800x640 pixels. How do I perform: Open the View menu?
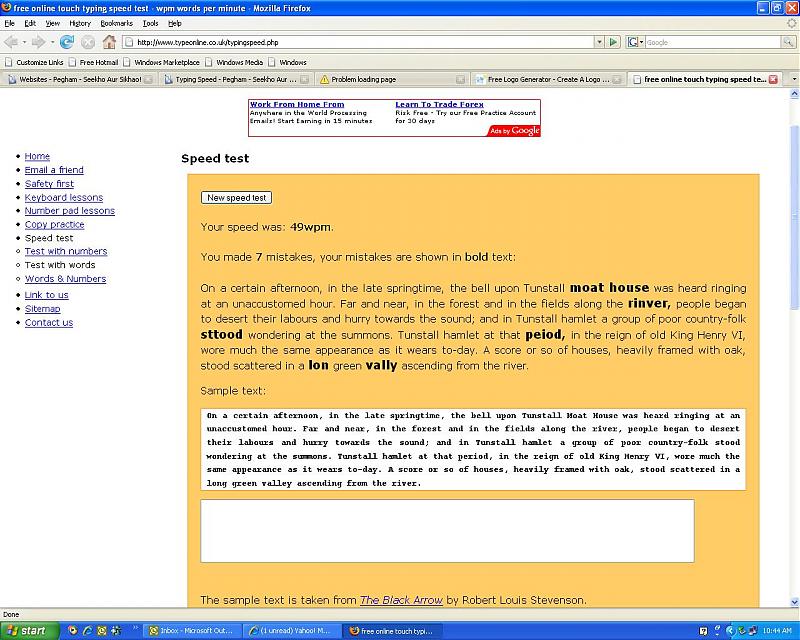53,23
